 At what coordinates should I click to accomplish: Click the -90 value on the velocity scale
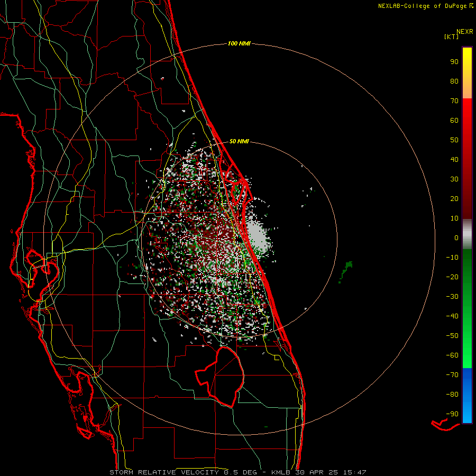click(452, 414)
